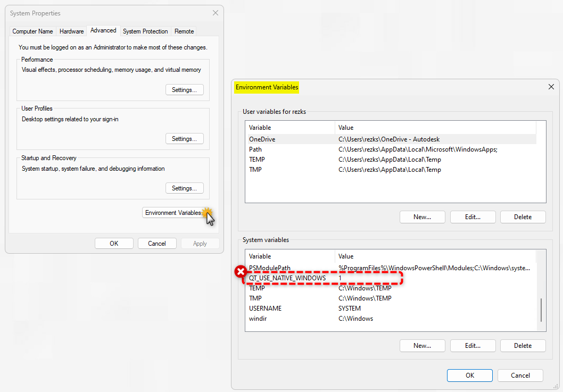Click Value column header in user variables
This screenshot has height=392, width=563.
[435, 128]
